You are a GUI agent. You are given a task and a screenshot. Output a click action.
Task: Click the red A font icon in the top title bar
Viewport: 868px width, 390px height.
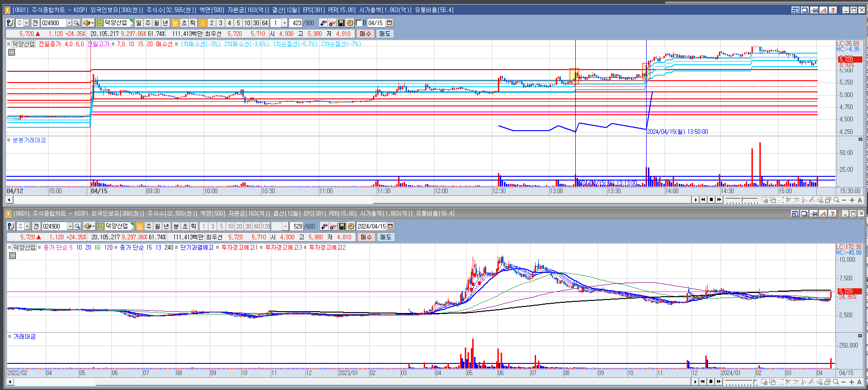tap(824, 10)
